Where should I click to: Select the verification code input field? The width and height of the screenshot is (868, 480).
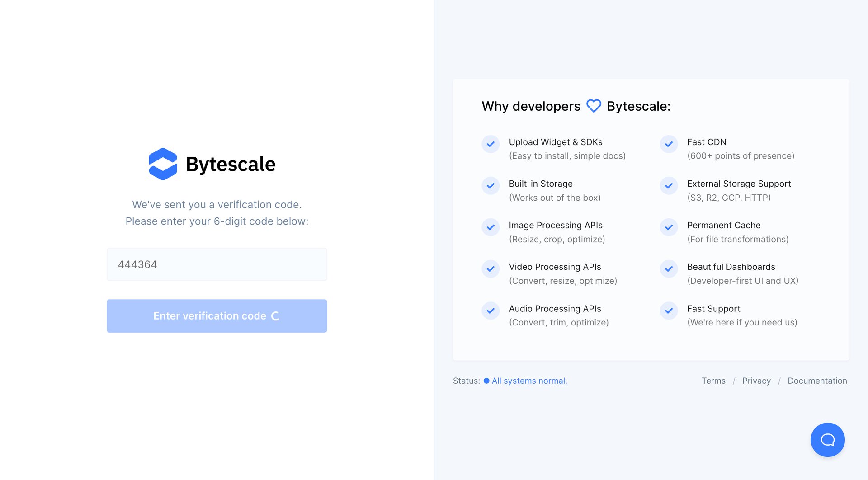217,264
